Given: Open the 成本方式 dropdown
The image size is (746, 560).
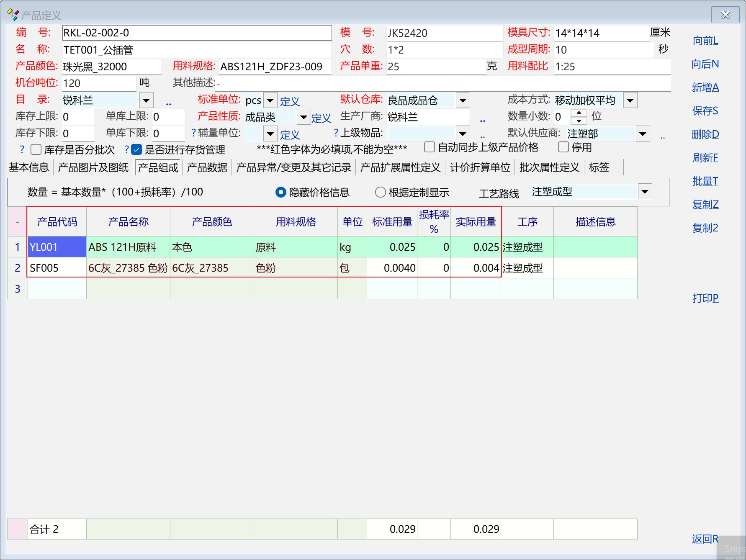Looking at the screenshot, I should 630,100.
